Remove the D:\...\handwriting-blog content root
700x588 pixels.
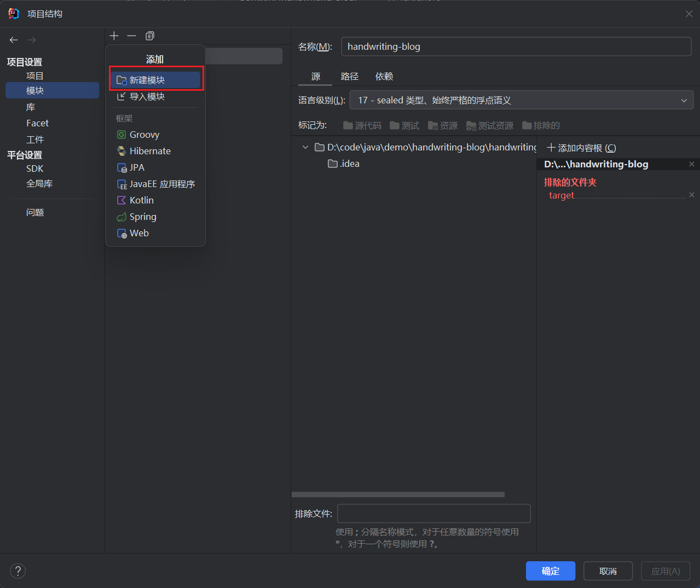click(x=692, y=164)
